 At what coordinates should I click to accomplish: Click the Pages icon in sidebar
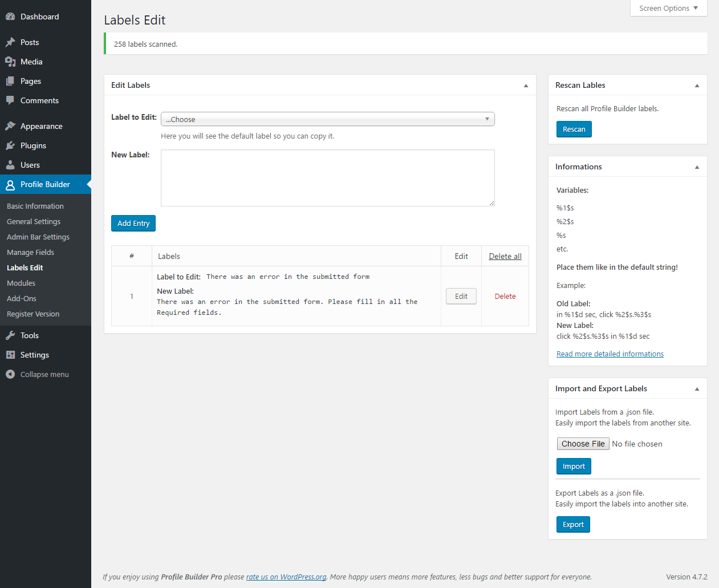click(x=10, y=81)
